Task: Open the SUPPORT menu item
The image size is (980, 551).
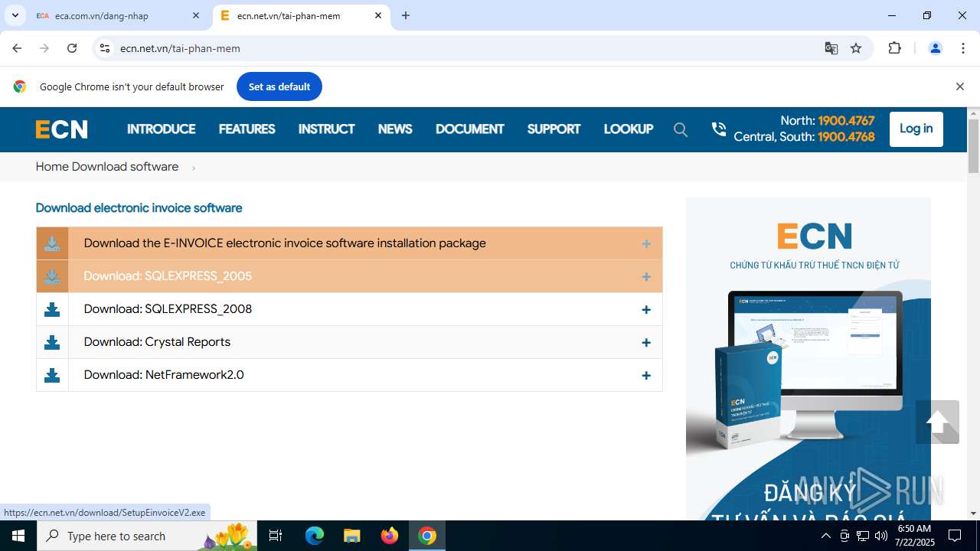Action: pos(554,129)
